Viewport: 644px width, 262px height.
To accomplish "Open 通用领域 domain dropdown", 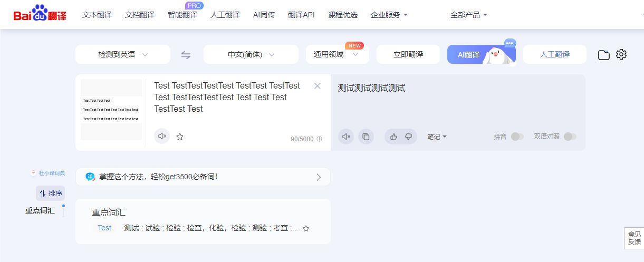I will click(337, 54).
